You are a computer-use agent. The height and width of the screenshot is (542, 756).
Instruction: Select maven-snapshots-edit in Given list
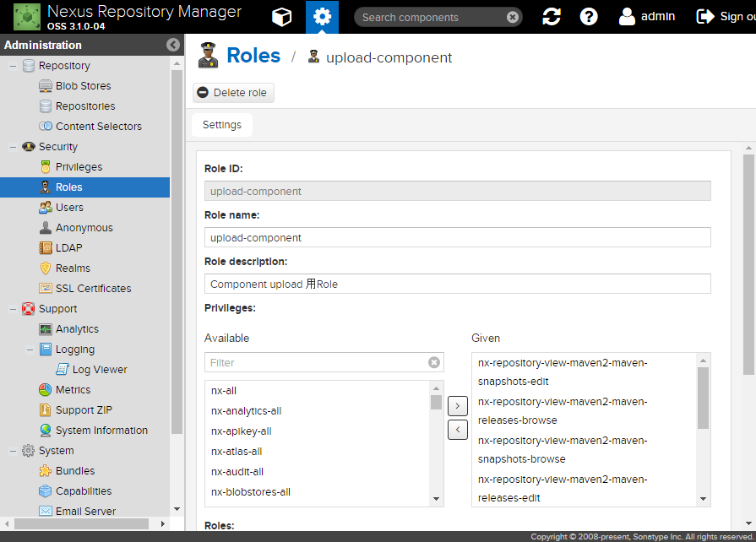pos(584,372)
